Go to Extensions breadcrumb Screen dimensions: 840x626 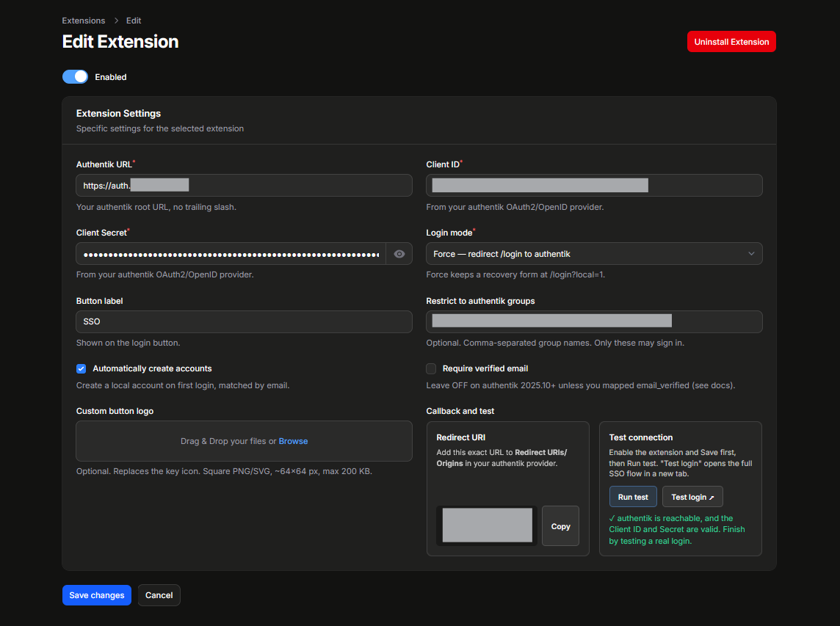[84, 21]
